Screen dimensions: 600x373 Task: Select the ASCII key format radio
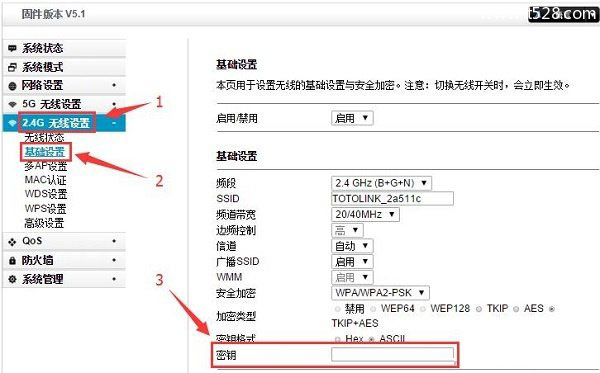coord(371,339)
